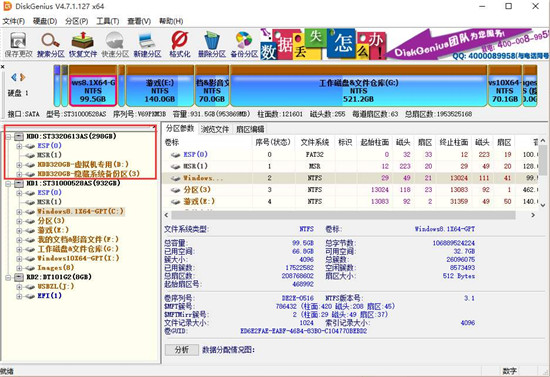Open the 工具(T) menu

pyautogui.click(x=108, y=21)
